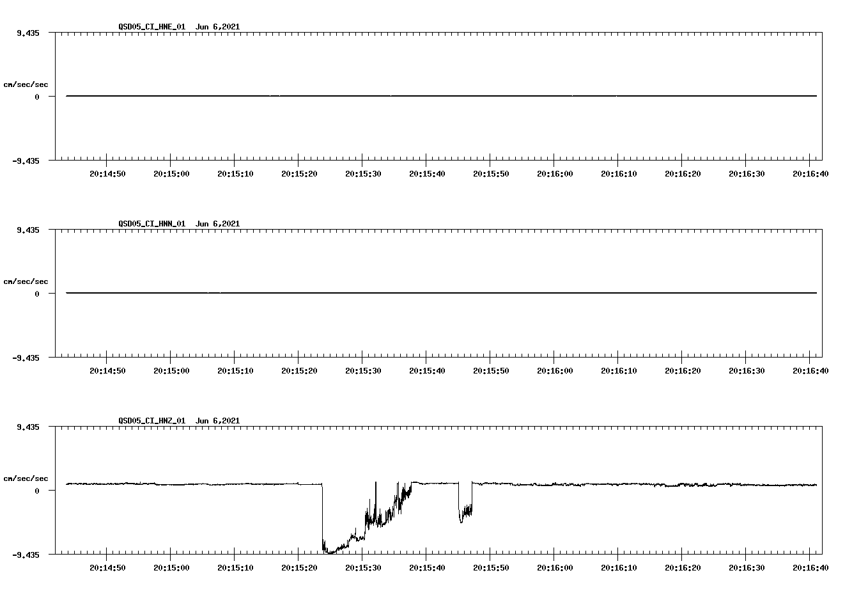Click the 0 axis value of the HNZ plot
This screenshot has width=868, height=591.
point(37,491)
